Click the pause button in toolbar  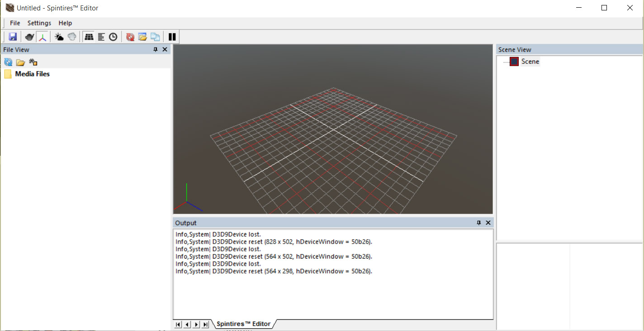172,37
